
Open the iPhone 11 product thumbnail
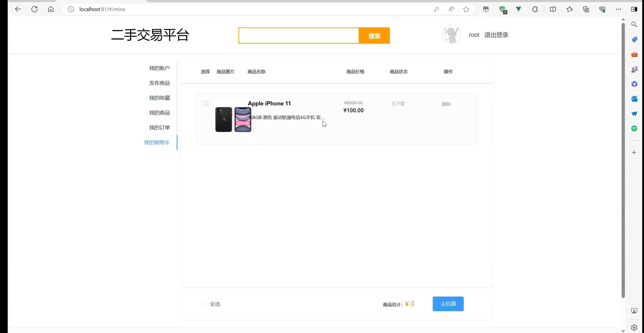pyautogui.click(x=233, y=119)
